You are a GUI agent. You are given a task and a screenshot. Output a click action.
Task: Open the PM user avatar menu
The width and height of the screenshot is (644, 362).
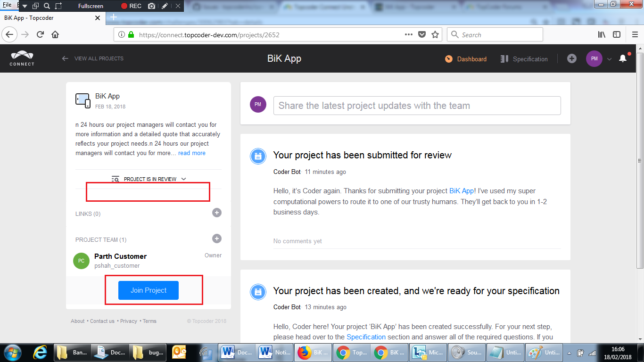tap(594, 58)
